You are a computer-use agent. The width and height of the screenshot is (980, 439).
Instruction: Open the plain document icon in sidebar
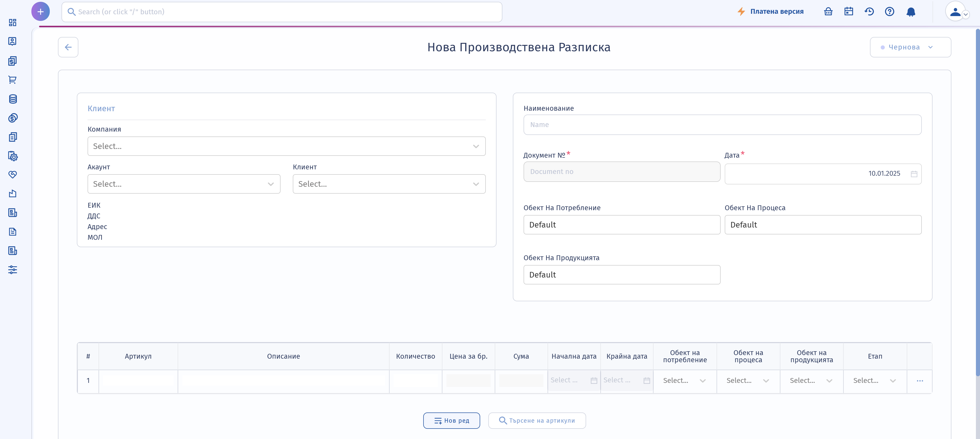[13, 231]
